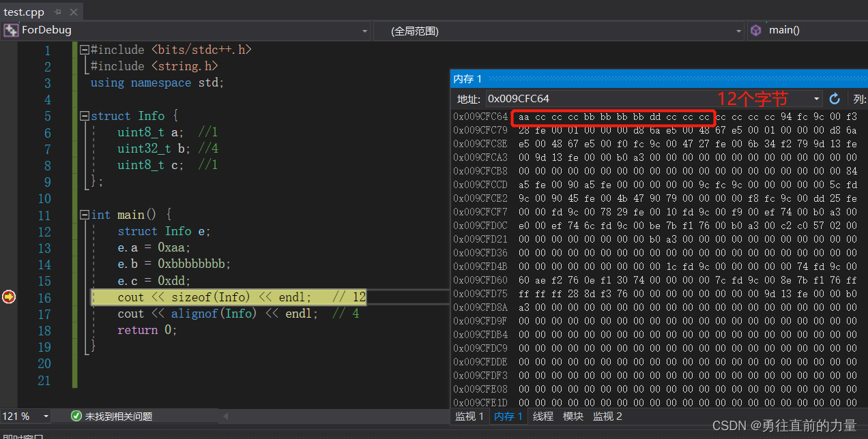
Task: Click the breakpoint arrow marker on line 16
Action: (x=8, y=297)
